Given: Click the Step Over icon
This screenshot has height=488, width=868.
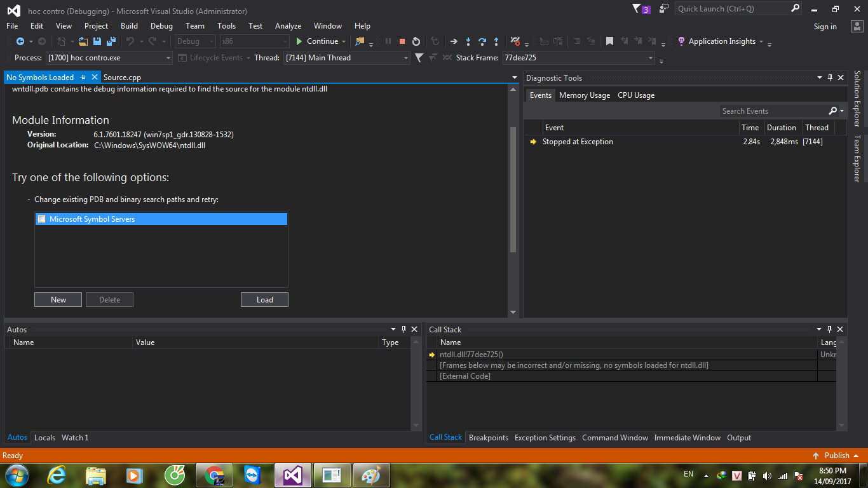Looking at the screenshot, I should click(x=482, y=41).
